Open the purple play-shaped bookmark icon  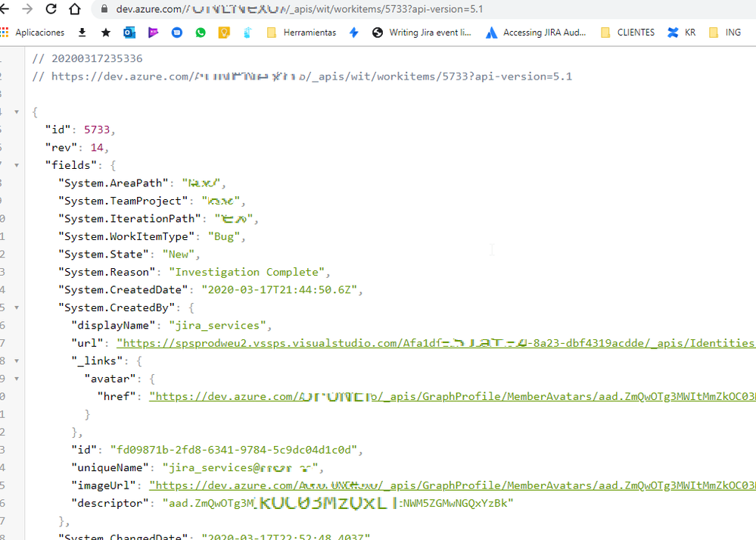tap(154, 33)
